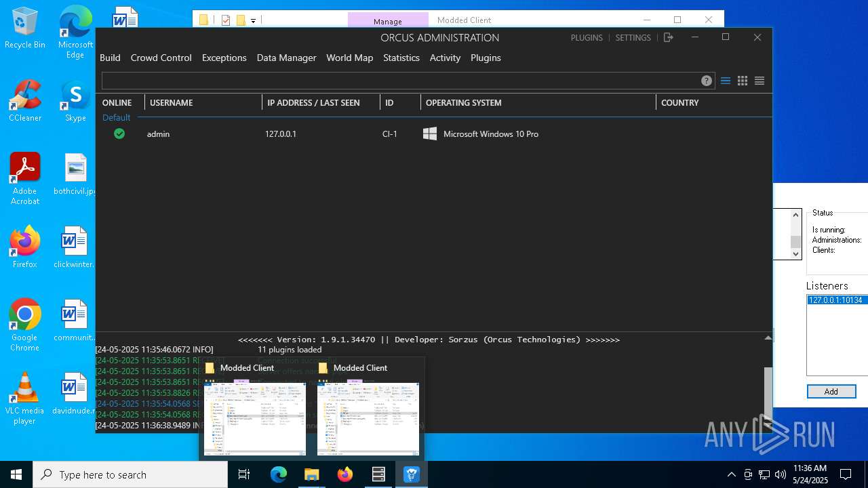
Task: Switch to grid tile view icon
Action: [x=743, y=81]
